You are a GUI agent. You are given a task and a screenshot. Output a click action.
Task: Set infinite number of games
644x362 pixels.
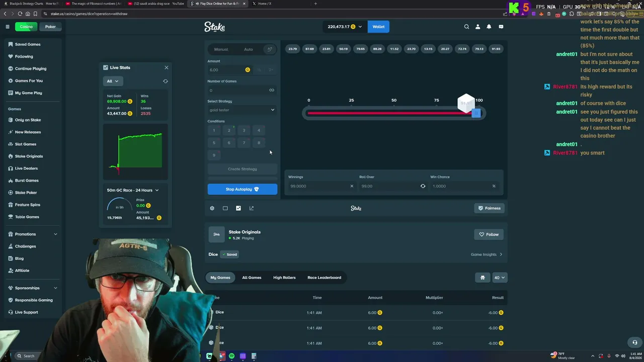point(272,90)
